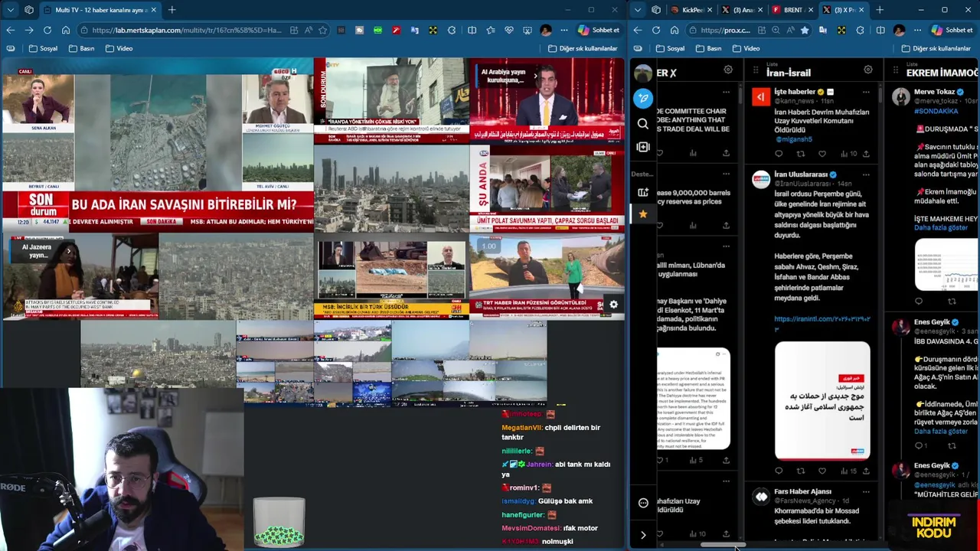Open the Persian news image in İran Uluslararası post

tap(822, 399)
